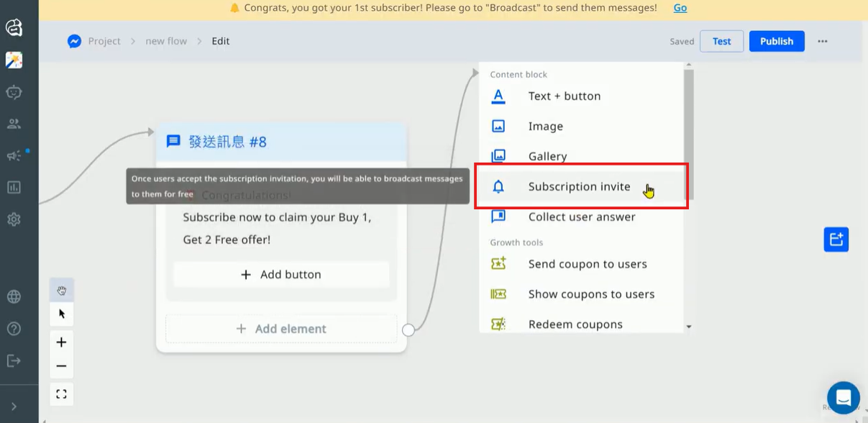Zoom out on the canvas with the minus button

[62, 365]
